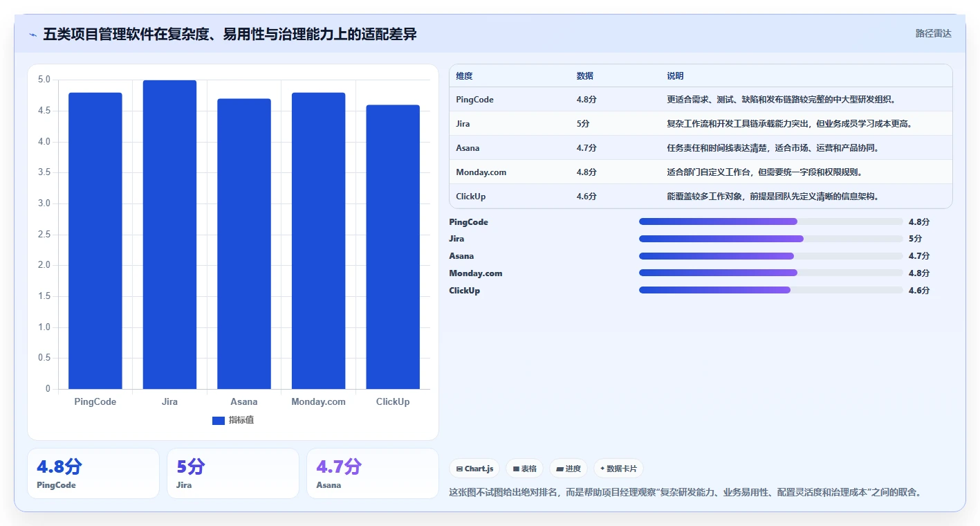This screenshot has height=526, width=980.
Task: Select the description starting 能覆盖较多工作对象
Action: point(773,197)
